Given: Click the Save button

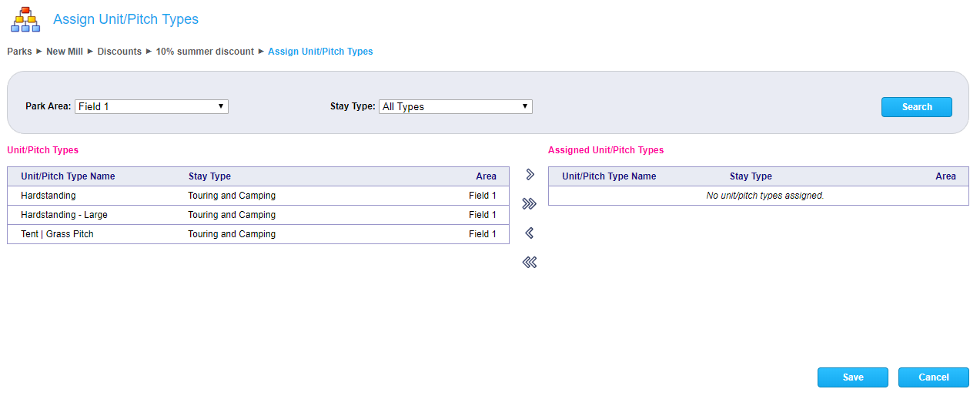Looking at the screenshot, I should [x=852, y=377].
